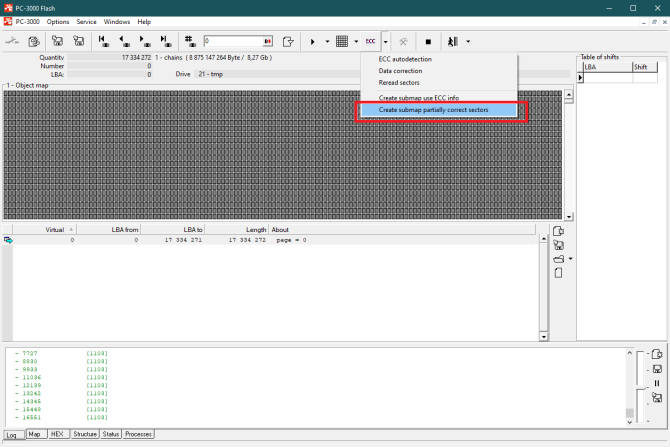Click the export document icon in toolbar
This screenshot has height=447, width=670.
coord(288,41)
